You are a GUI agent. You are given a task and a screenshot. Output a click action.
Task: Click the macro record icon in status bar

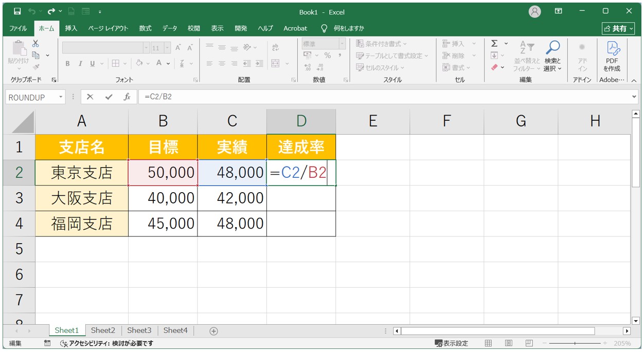pos(47,343)
